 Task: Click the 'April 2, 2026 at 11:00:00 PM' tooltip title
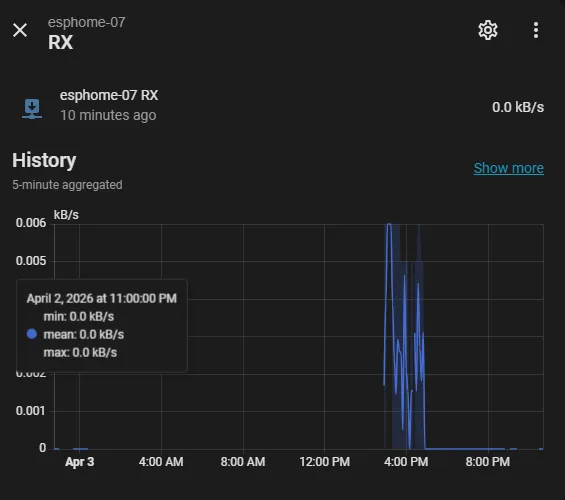(x=102, y=298)
